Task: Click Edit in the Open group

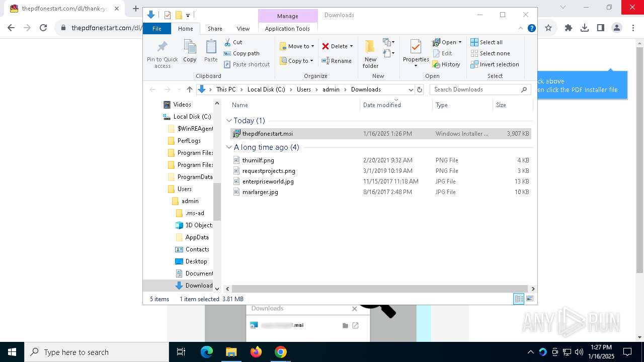Action: tap(442, 53)
